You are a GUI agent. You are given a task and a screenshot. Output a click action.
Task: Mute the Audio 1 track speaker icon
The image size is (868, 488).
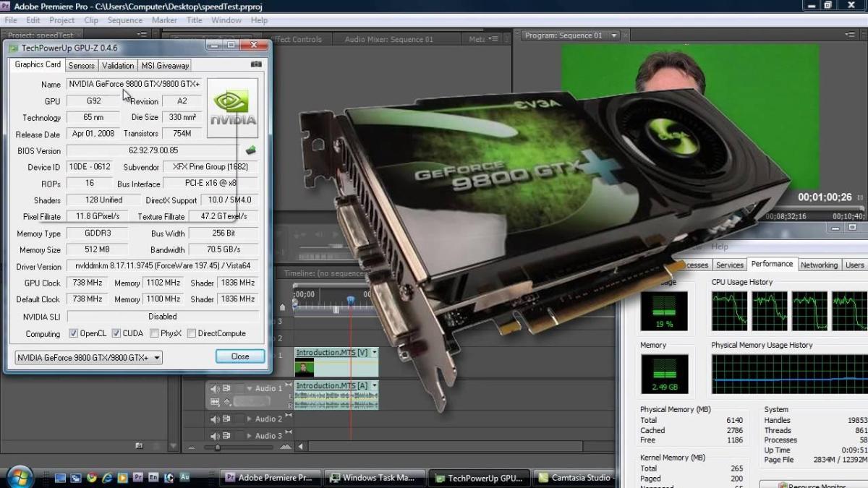click(x=215, y=389)
